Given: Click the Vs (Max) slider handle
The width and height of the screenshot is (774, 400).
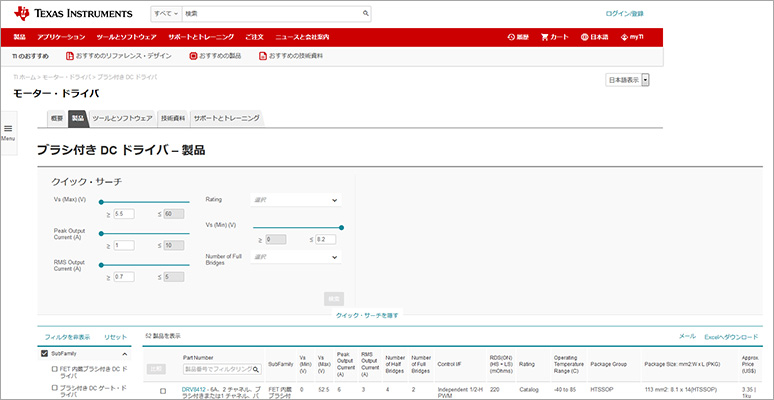Looking at the screenshot, I should pyautogui.click(x=101, y=202).
